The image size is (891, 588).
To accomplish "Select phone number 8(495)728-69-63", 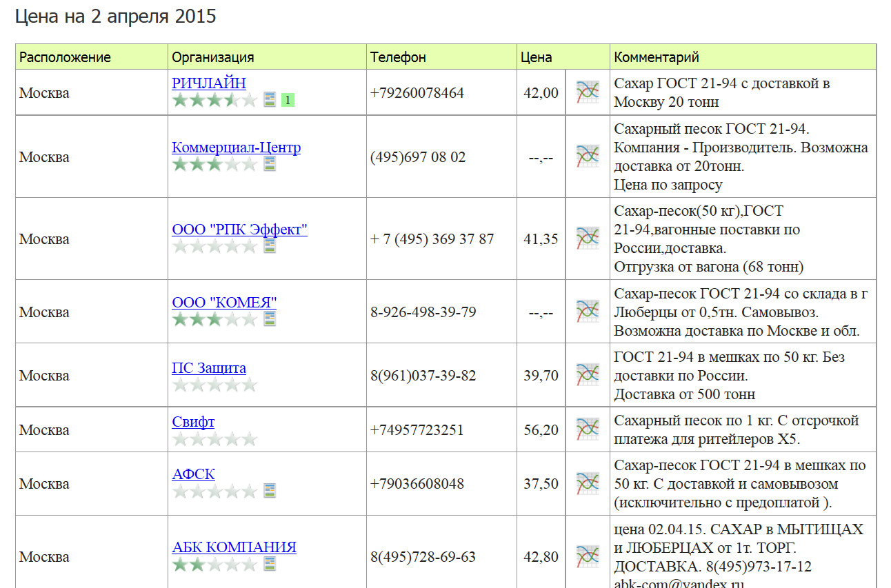I will tap(423, 557).
